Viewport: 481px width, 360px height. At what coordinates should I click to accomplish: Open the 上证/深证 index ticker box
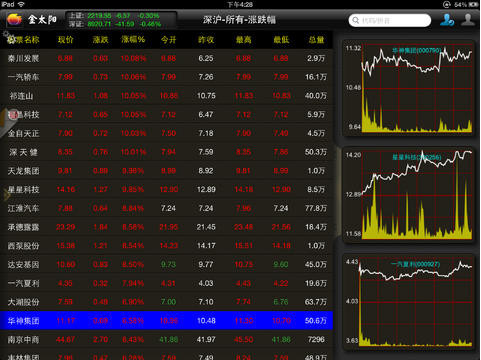[x=122, y=20]
